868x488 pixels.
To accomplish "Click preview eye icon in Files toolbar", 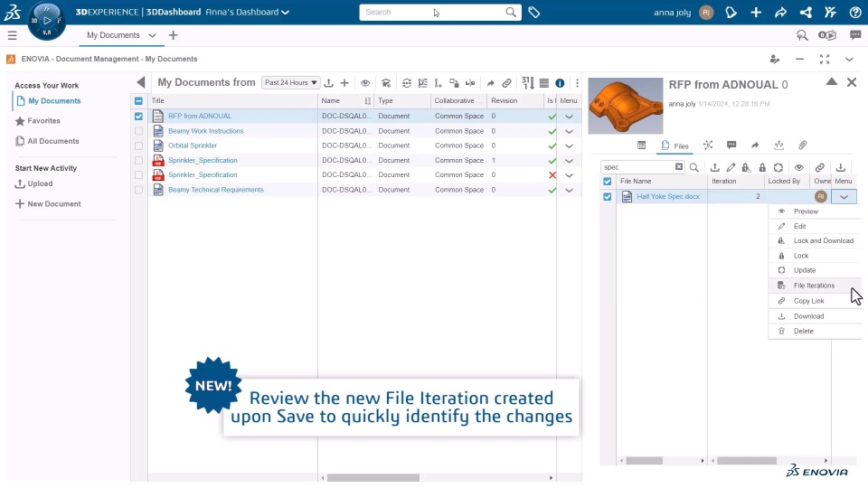I will [798, 168].
